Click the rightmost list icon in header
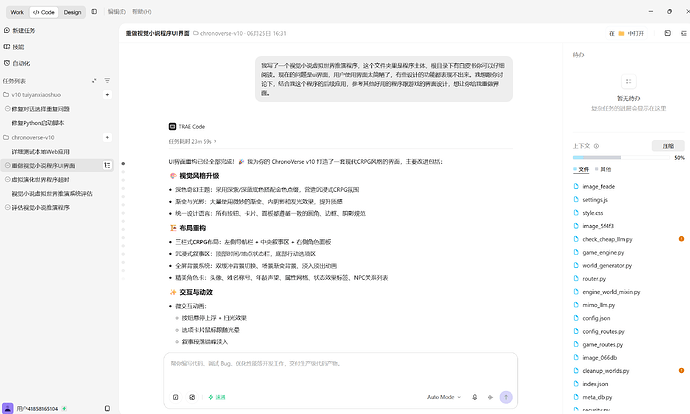This screenshot has width=690, height=414. [684, 33]
